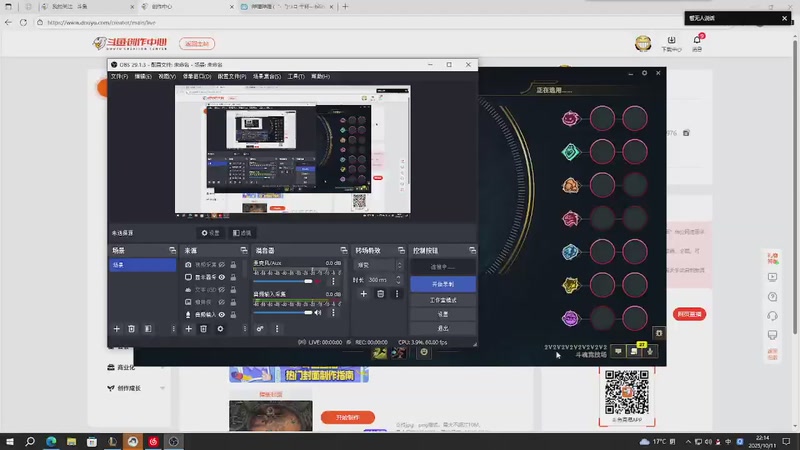Open the OBS 帮助(H) menu
Image resolution: width=800 pixels, height=450 pixels.
(x=320, y=77)
